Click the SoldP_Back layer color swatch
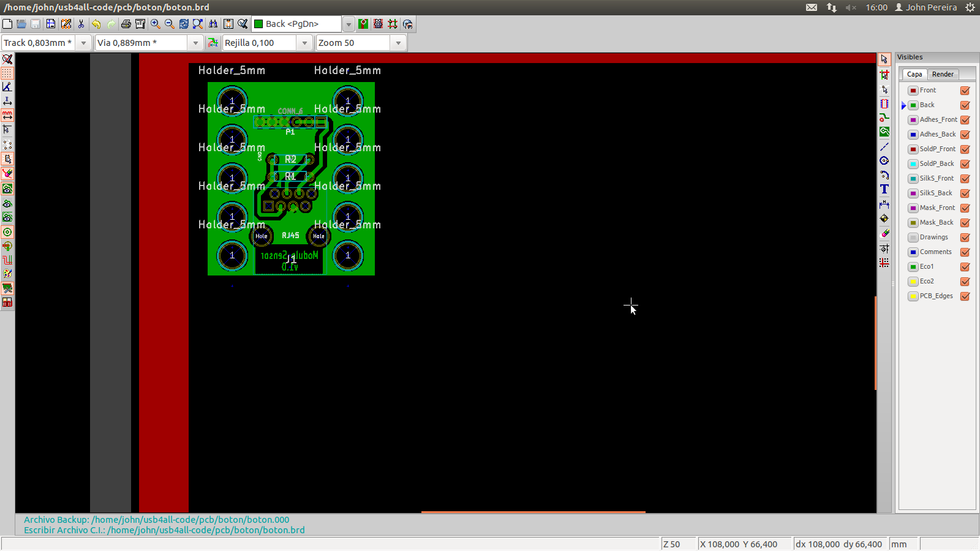This screenshot has width=980, height=551. point(913,164)
